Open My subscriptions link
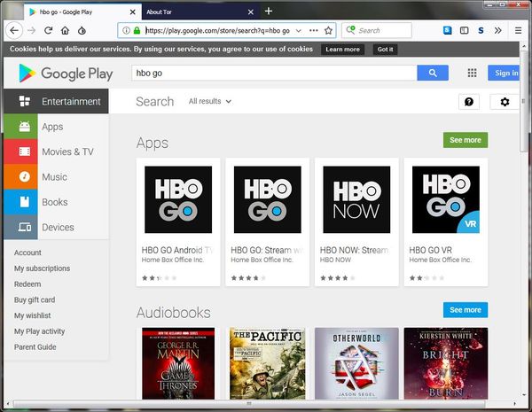 coord(42,268)
